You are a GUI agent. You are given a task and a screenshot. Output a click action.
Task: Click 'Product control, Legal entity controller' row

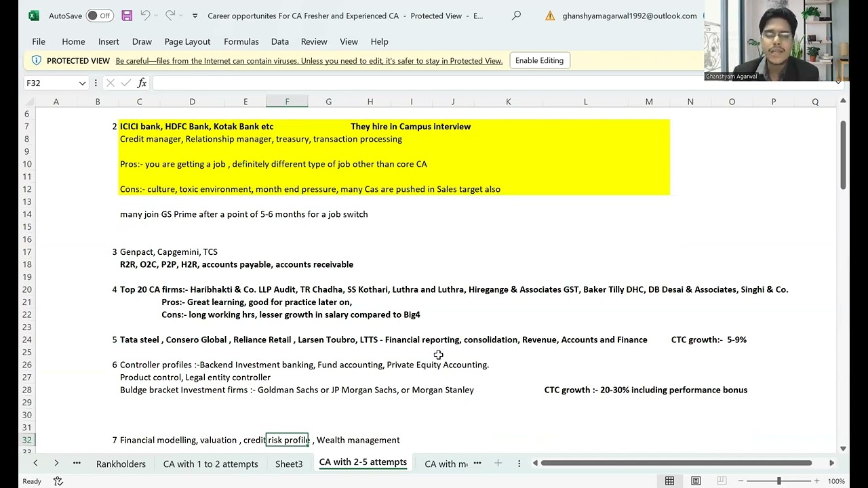click(x=195, y=378)
